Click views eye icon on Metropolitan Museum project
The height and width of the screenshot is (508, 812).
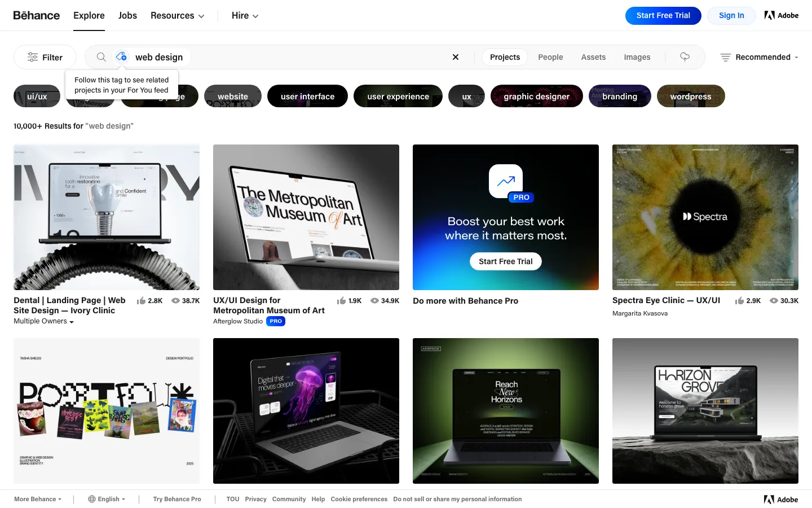pyautogui.click(x=374, y=301)
